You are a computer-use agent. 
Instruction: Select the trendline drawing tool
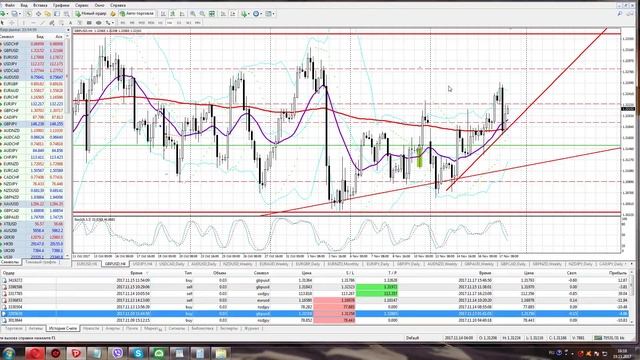point(42,22)
